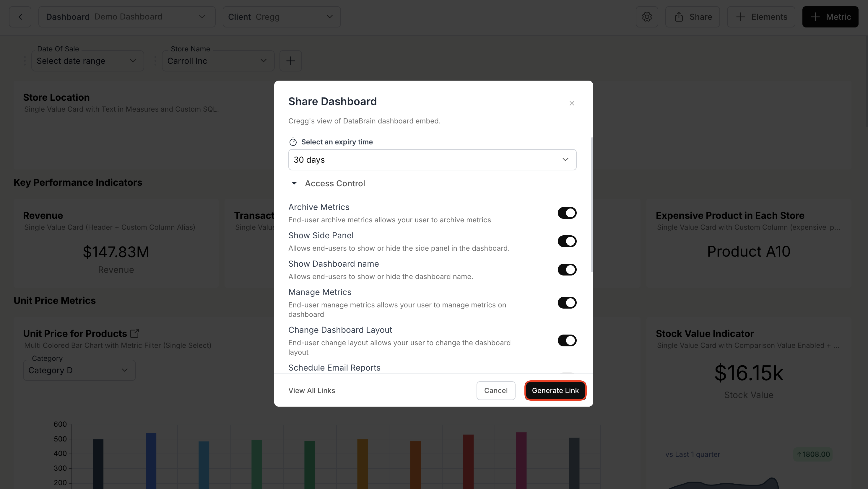Click the timer icon beside expiry time
The height and width of the screenshot is (489, 868).
[293, 141]
